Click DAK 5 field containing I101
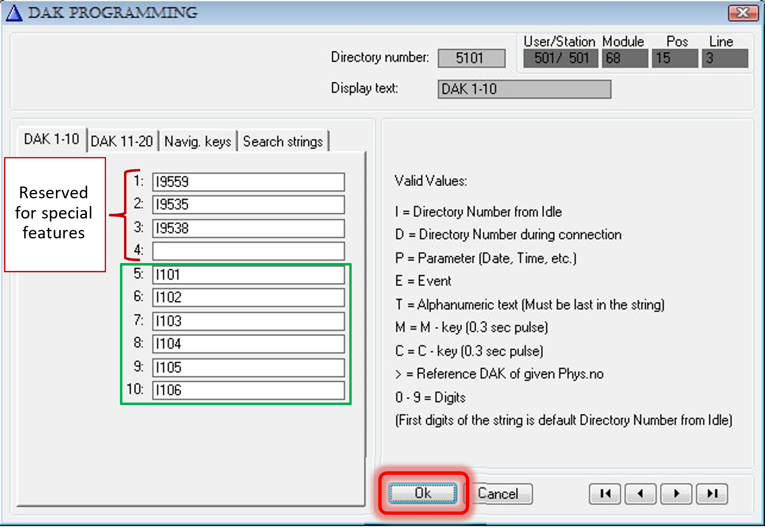765x532 pixels. [x=248, y=274]
